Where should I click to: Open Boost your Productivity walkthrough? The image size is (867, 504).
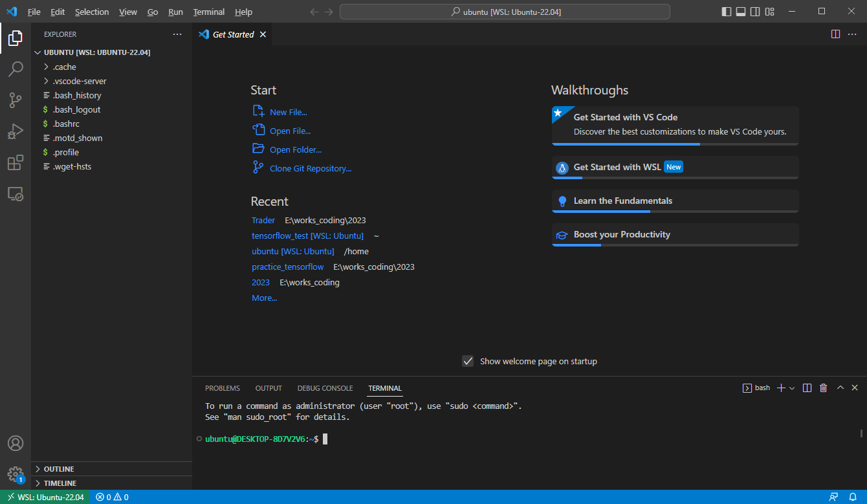pyautogui.click(x=675, y=235)
